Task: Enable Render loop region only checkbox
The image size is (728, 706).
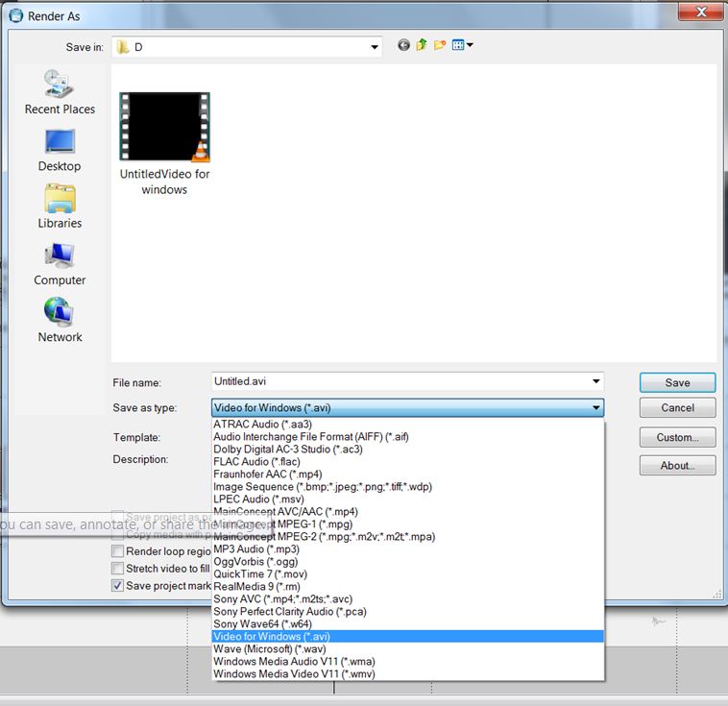Action: pyautogui.click(x=118, y=551)
